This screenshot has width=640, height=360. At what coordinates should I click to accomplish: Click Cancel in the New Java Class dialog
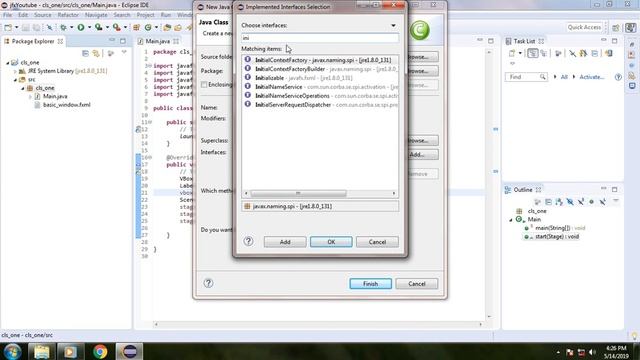[416, 284]
